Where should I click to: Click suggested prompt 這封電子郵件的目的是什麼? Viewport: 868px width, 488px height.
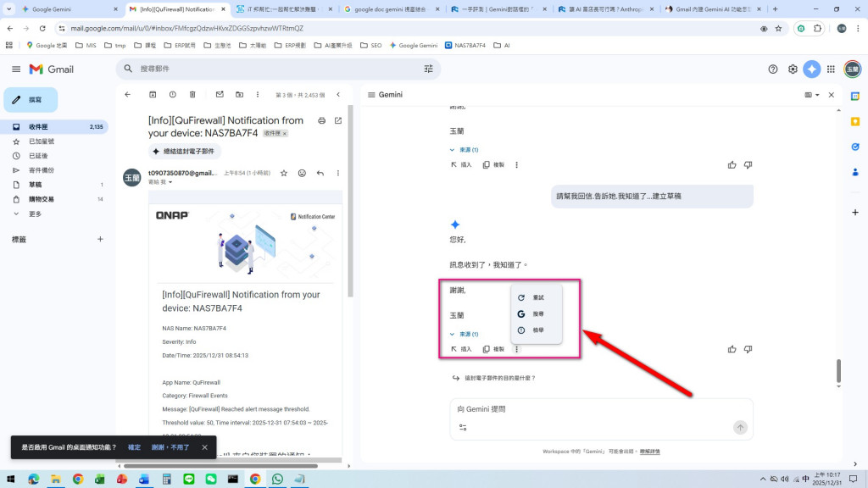(x=494, y=378)
